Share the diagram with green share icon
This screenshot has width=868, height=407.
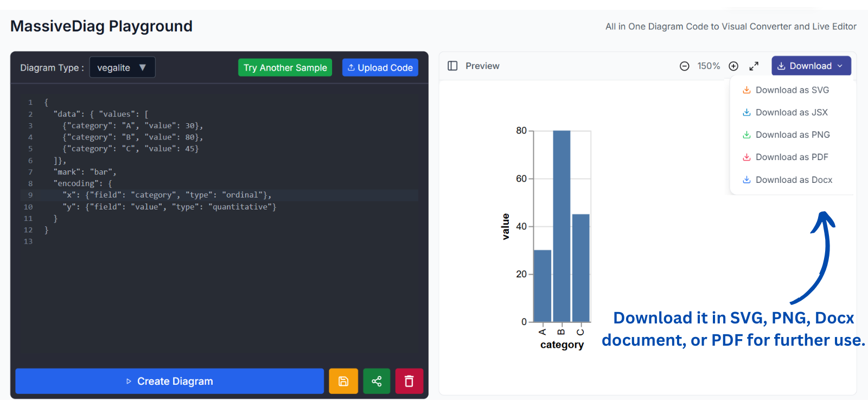pos(376,381)
